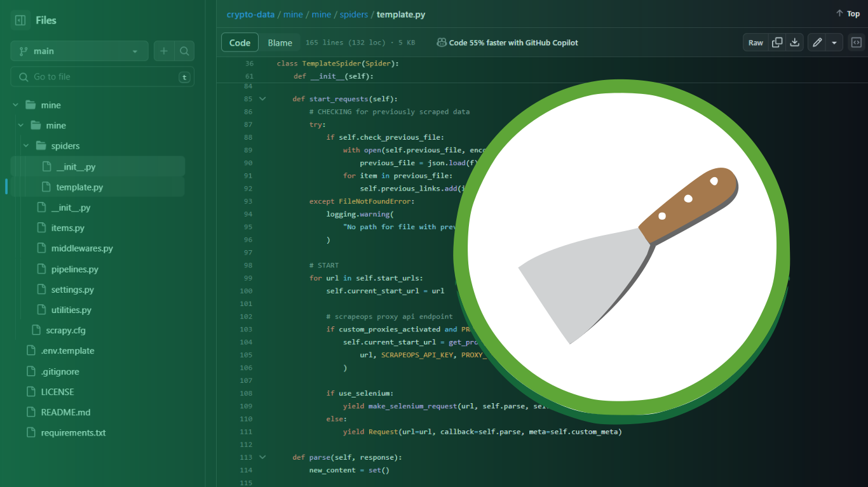Open middlewares.py file
This screenshot has height=487, width=868.
[82, 248]
